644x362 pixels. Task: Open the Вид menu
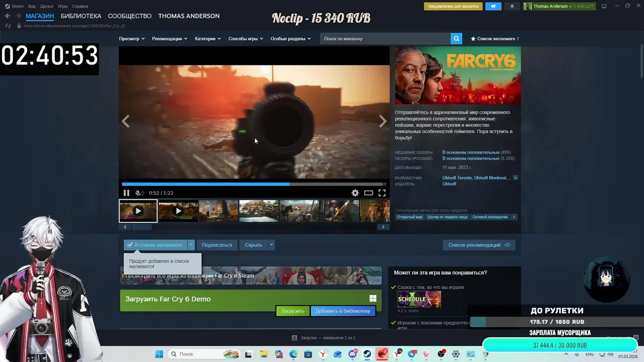click(32, 7)
